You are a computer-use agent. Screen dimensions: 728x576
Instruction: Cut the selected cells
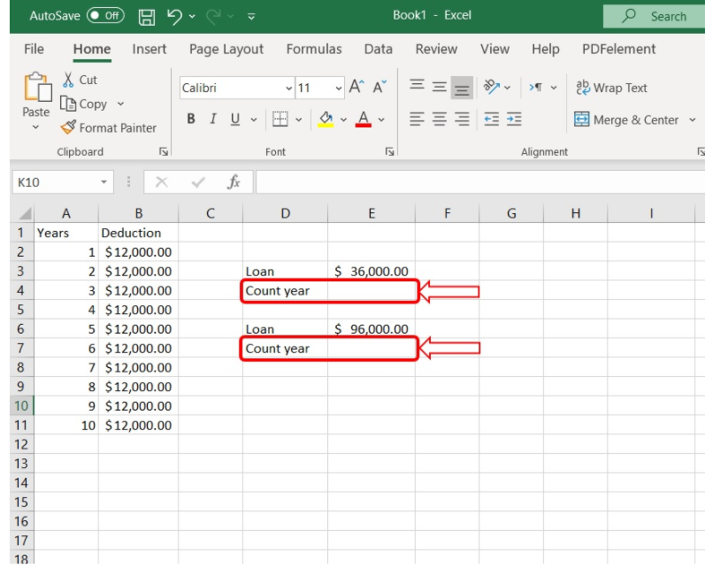[80, 80]
